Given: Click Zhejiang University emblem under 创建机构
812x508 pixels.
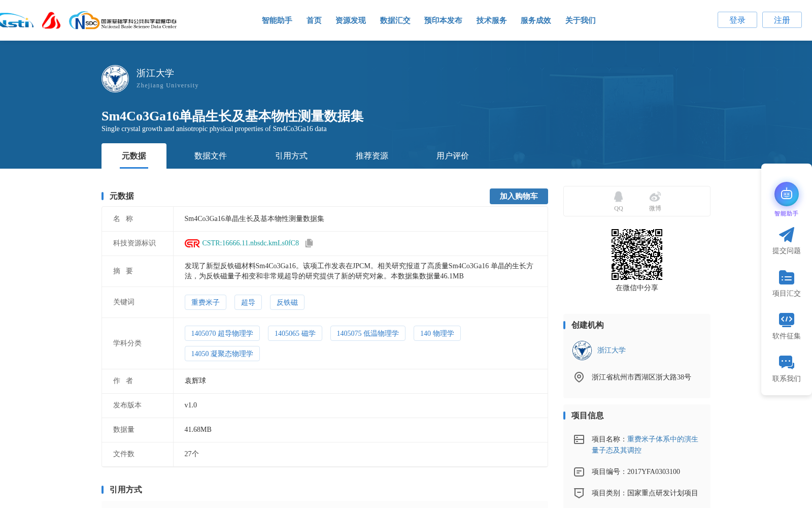Looking at the screenshot, I should [x=582, y=351].
